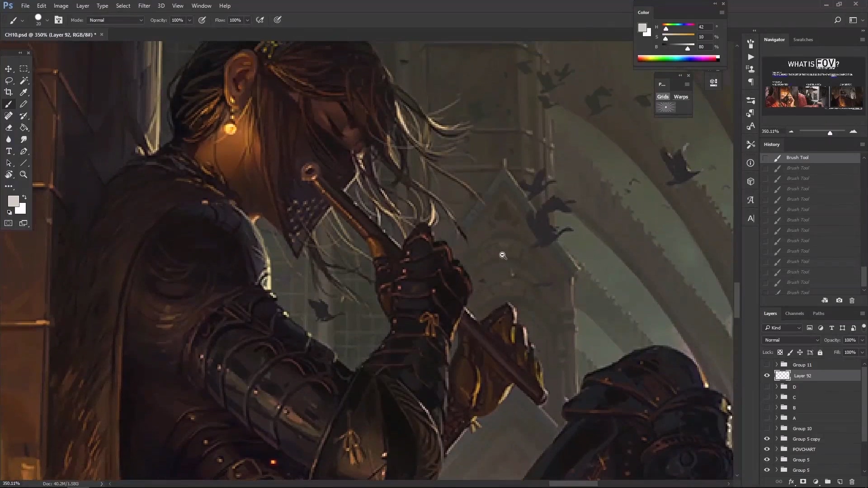868x488 pixels.
Task: Add a layer mask
Action: pos(803,482)
